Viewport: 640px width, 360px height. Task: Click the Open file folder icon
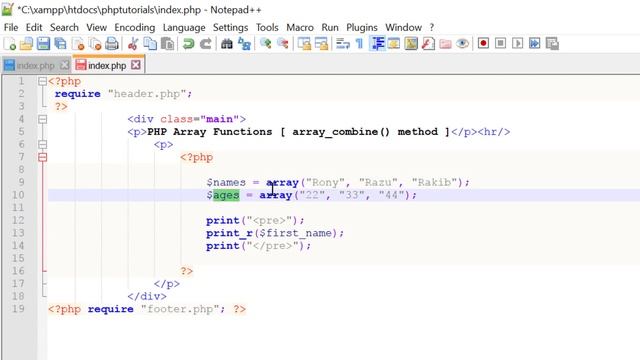point(26,44)
